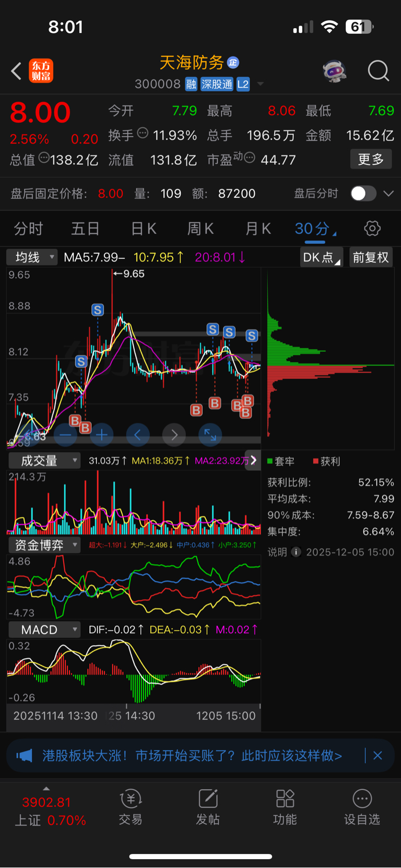Tap the 资金博弈 line chart

pyautogui.click(x=134, y=587)
